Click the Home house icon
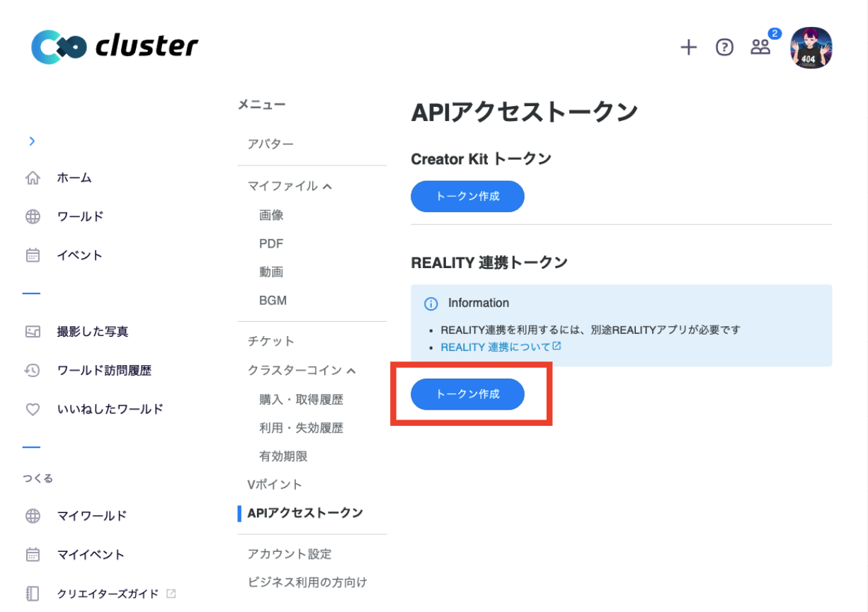868x612 pixels. (33, 178)
